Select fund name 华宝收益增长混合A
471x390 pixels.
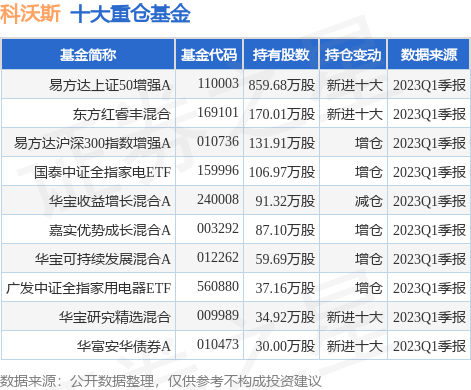tap(110, 201)
